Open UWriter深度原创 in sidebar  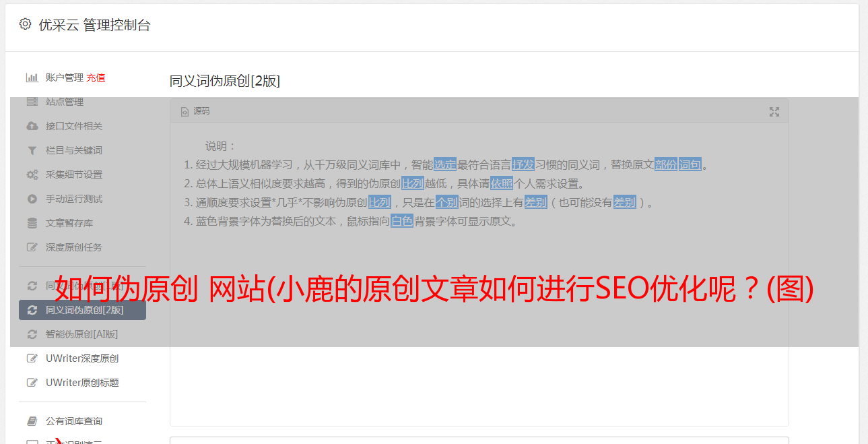[x=82, y=358]
